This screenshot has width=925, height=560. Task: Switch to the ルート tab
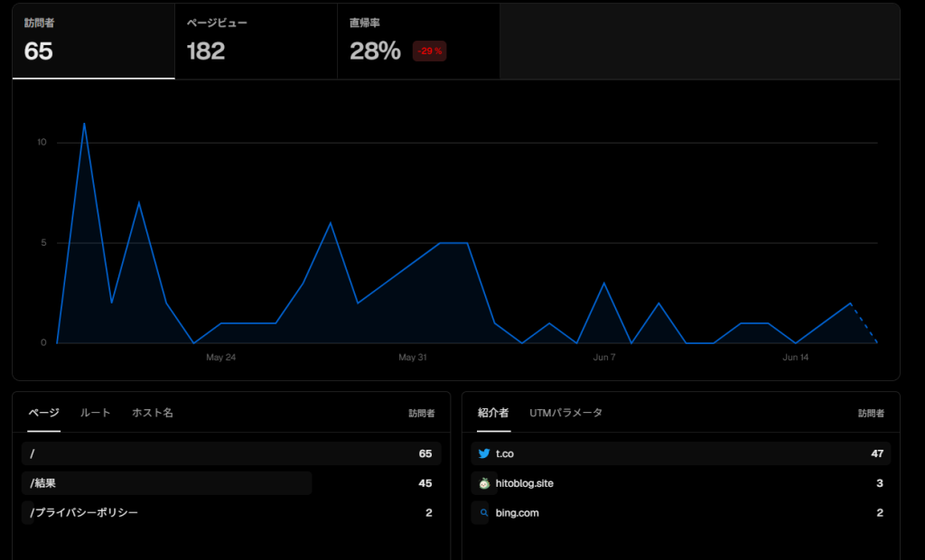point(95,413)
